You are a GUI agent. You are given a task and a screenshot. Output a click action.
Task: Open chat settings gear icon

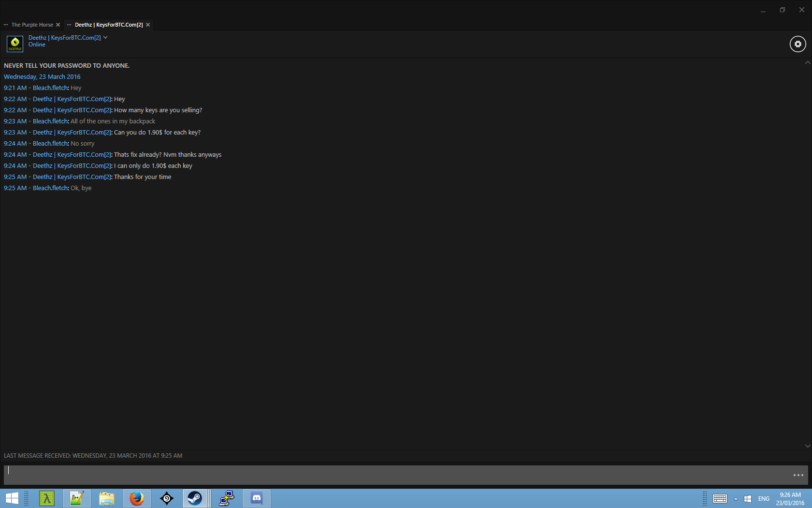797,44
